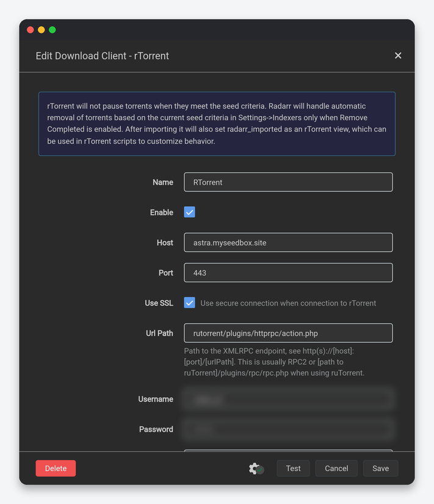Click the rTorrent seed criteria info box
Screen dimensions: 434x504
tap(217, 124)
